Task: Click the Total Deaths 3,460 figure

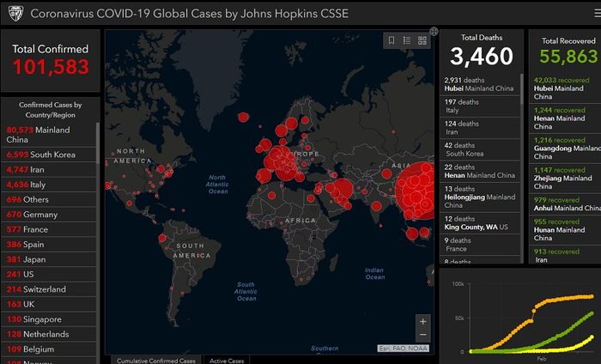Action: click(x=482, y=57)
